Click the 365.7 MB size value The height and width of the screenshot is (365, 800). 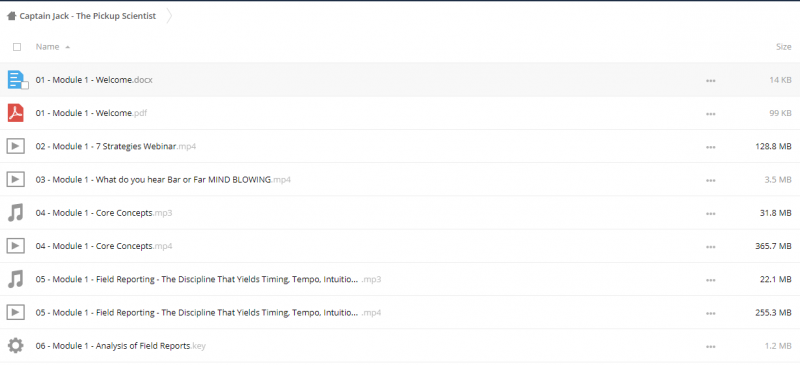pyautogui.click(x=773, y=246)
